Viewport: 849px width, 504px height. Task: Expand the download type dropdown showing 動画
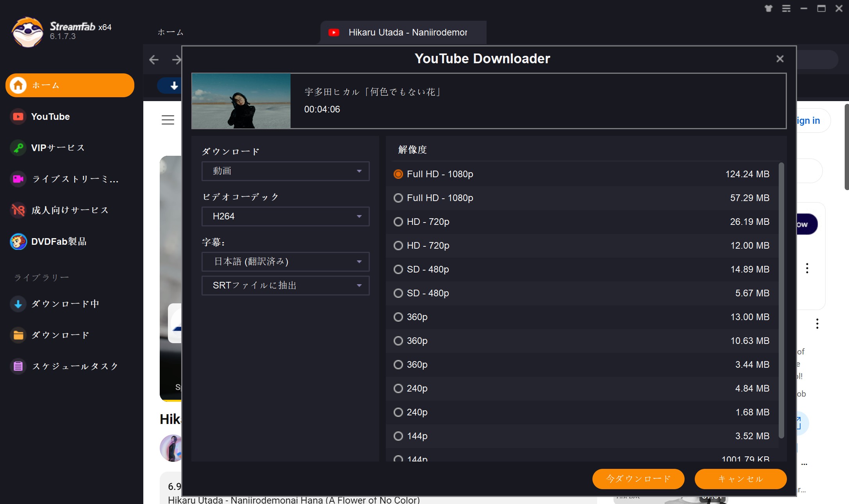click(x=285, y=171)
